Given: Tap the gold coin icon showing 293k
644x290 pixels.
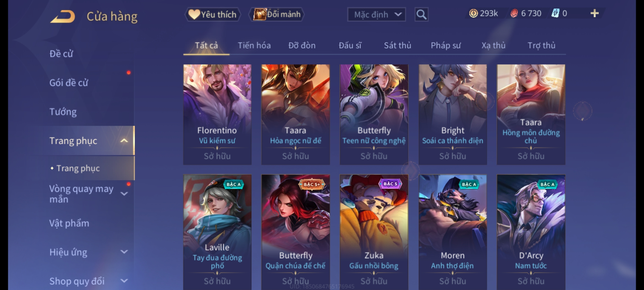Looking at the screenshot, I should [x=473, y=13].
